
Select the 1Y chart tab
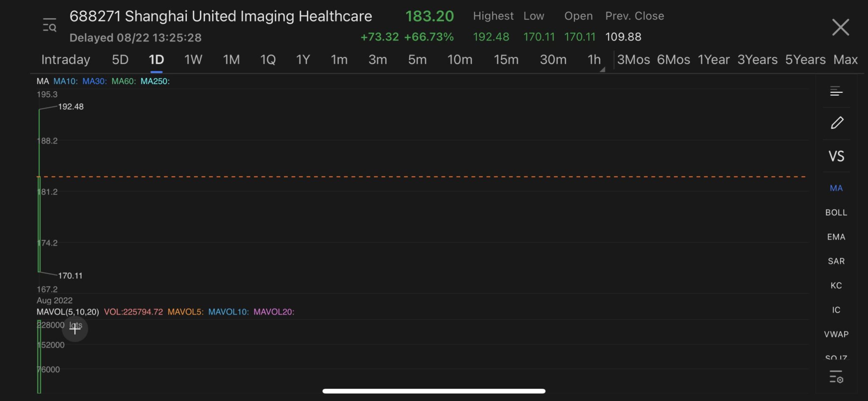303,60
